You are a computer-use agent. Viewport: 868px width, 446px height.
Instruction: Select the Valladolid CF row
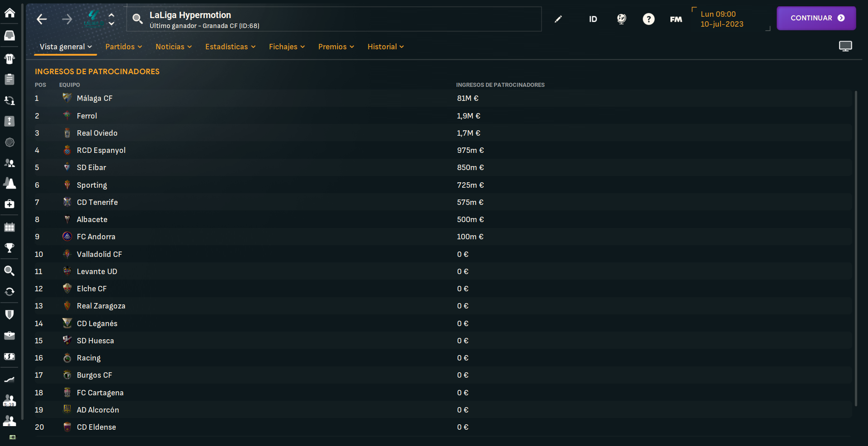point(443,254)
